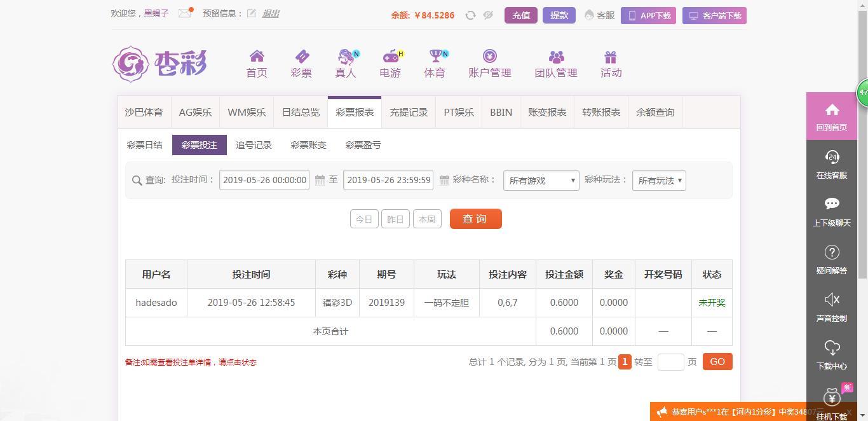Click the 杏彩 site logo
This screenshot has height=421, width=868.
pyautogui.click(x=159, y=64)
